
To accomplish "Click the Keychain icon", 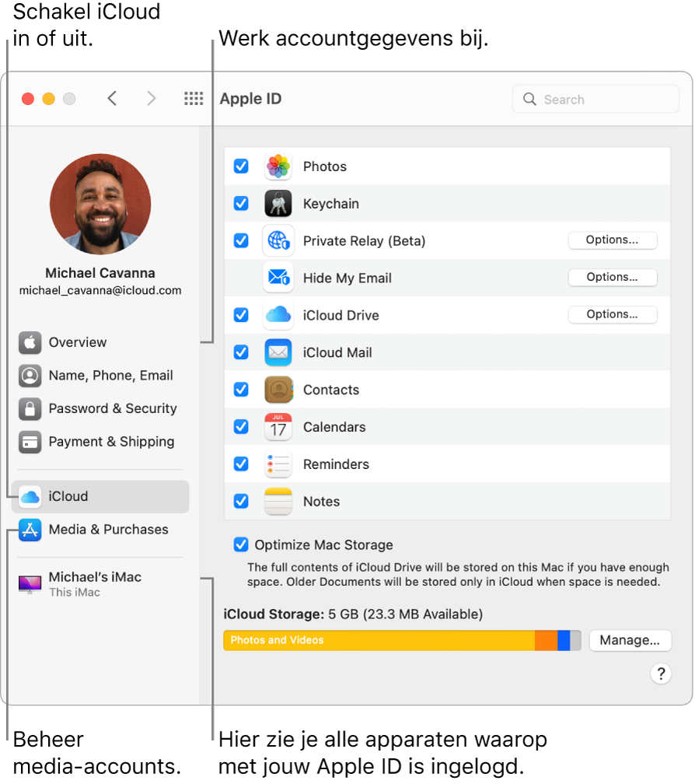I will [278, 204].
